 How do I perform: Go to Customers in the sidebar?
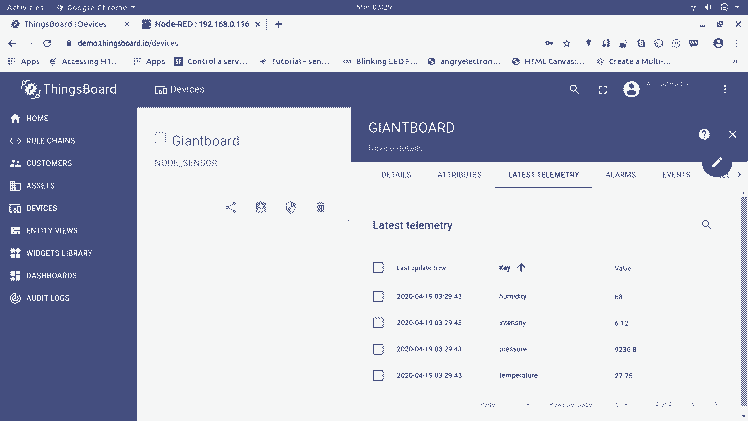pyautogui.click(x=41, y=163)
